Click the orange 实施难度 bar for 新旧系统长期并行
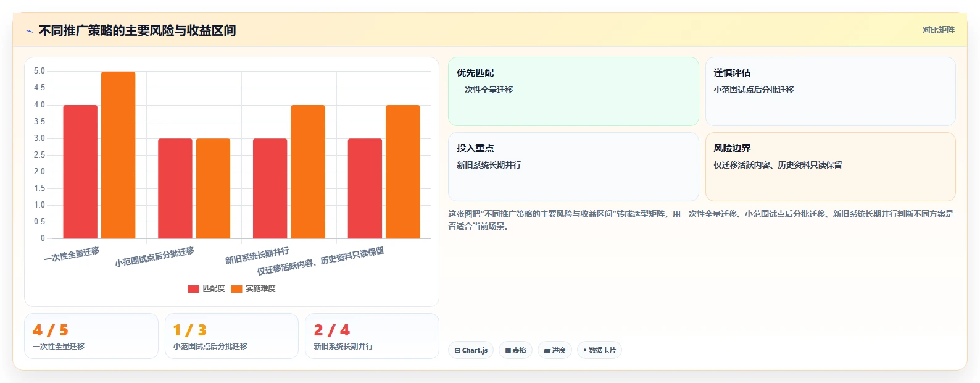The height and width of the screenshot is (383, 980). pos(308,172)
